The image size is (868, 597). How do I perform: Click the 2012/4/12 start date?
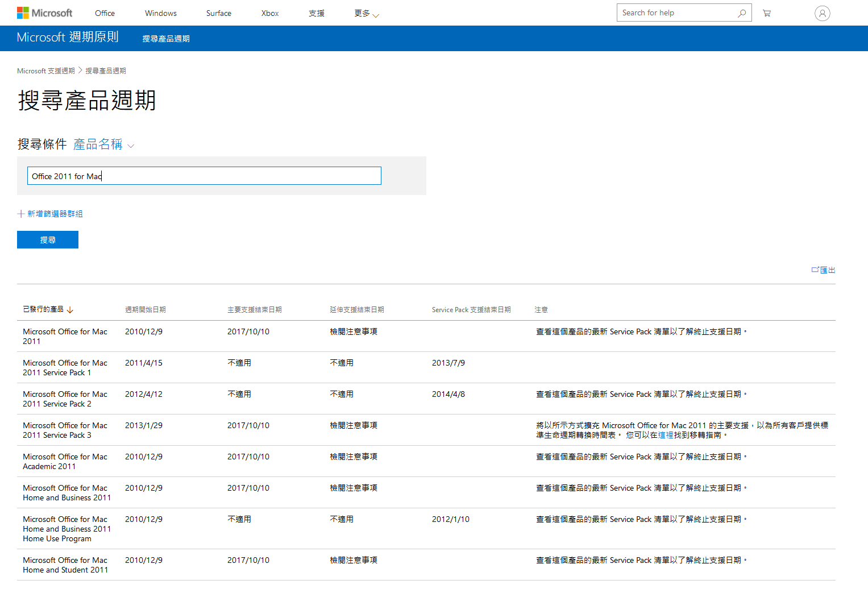pos(144,394)
